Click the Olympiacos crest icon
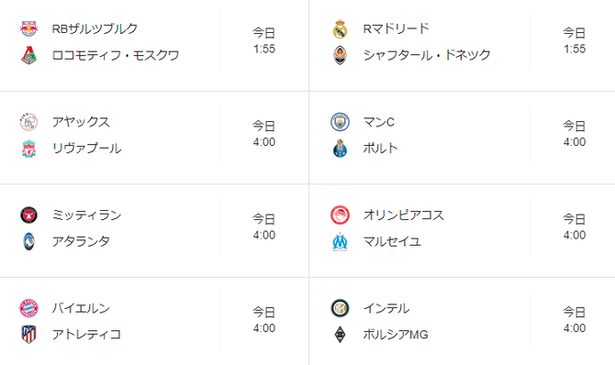The image size is (615, 365). [340, 215]
